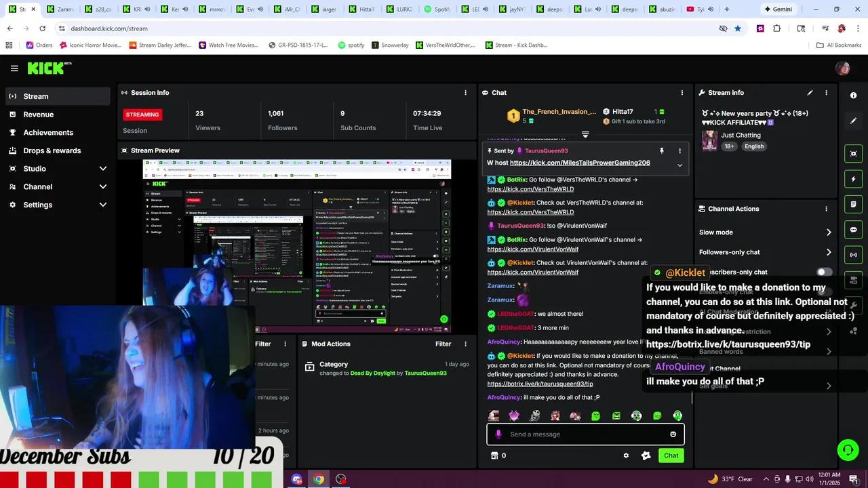
Task: Open Session Info three-dot options
Action: [x=465, y=93]
